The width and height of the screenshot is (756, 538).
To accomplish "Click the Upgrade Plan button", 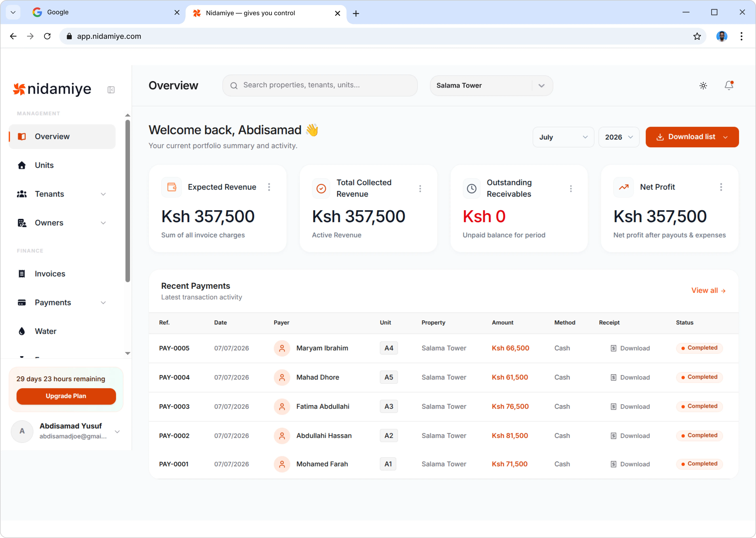I will point(66,396).
